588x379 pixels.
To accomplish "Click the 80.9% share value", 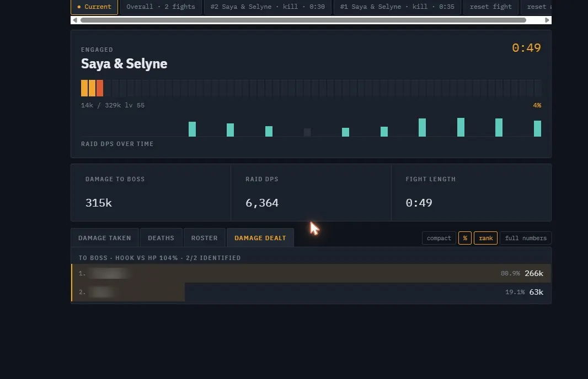I will [x=510, y=273].
